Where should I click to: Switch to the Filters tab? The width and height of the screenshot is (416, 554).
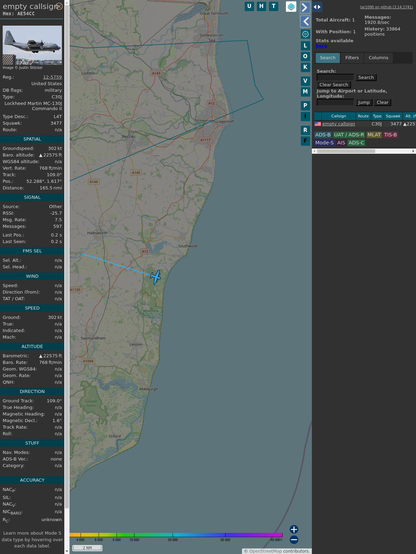pyautogui.click(x=352, y=58)
